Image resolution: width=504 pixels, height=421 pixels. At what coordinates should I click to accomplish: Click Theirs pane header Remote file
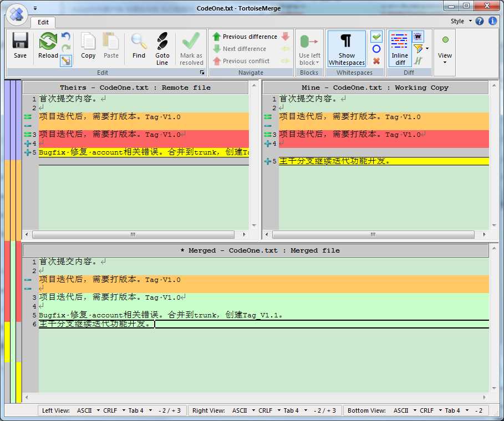pyautogui.click(x=135, y=88)
